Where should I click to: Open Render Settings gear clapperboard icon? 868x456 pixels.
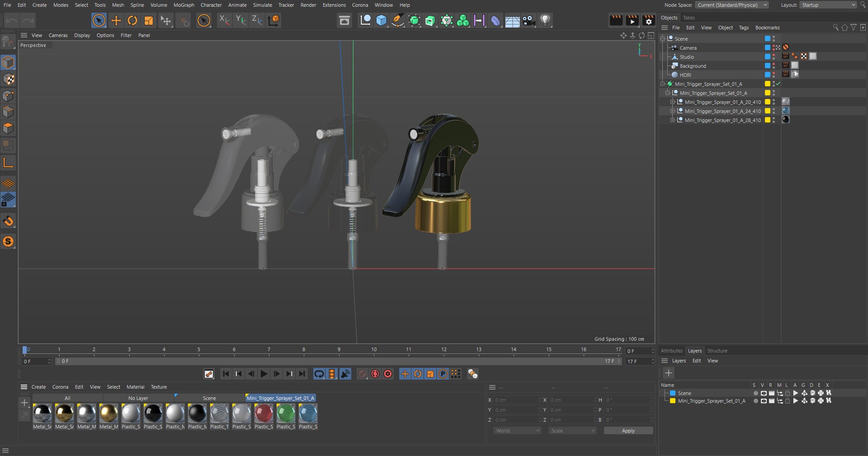click(649, 20)
